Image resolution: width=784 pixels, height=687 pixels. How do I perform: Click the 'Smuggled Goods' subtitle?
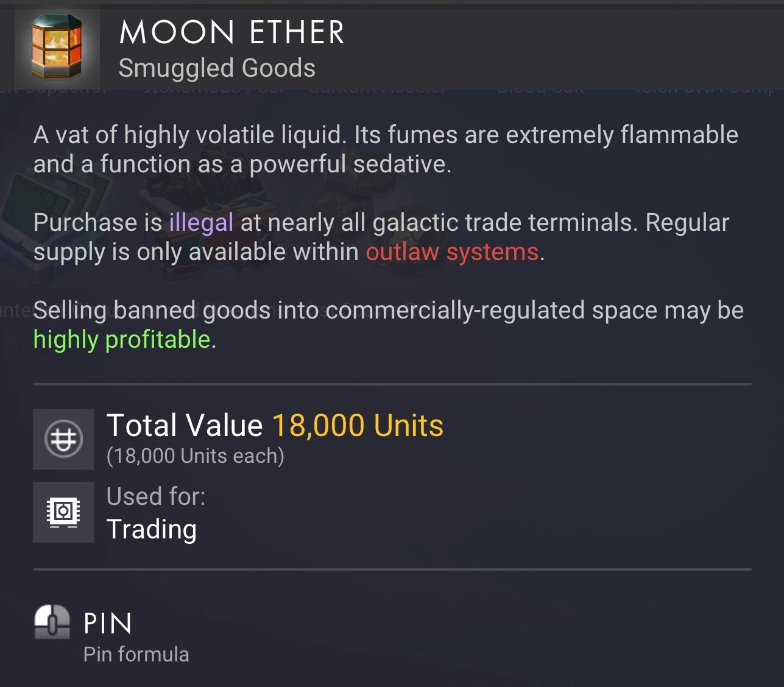pos(217,68)
